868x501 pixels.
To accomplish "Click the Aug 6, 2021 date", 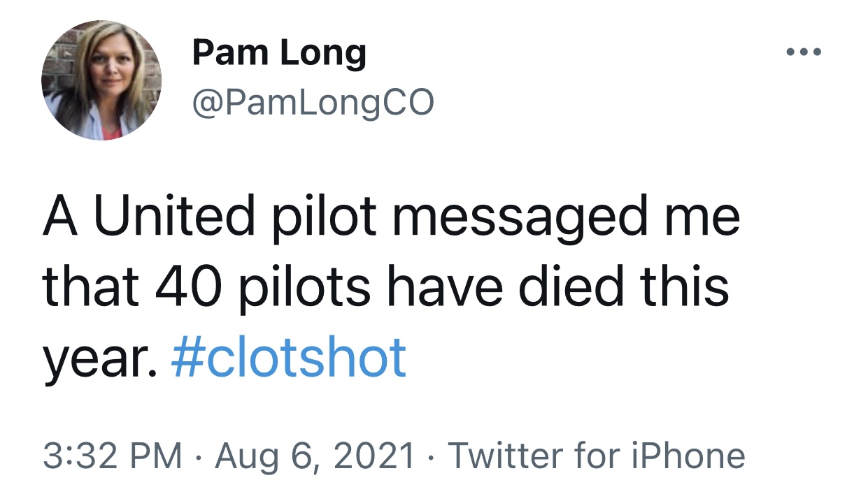I will [315, 456].
